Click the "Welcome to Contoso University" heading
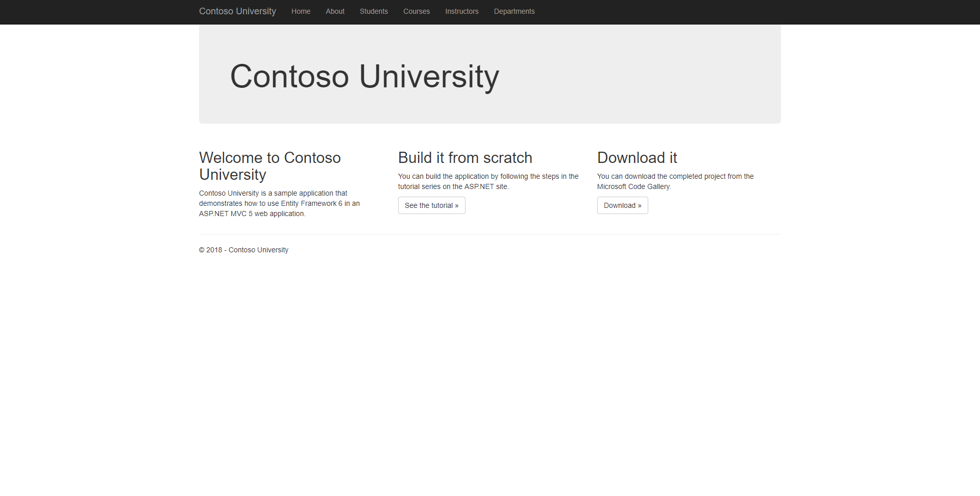This screenshot has width=980, height=496. (x=269, y=166)
